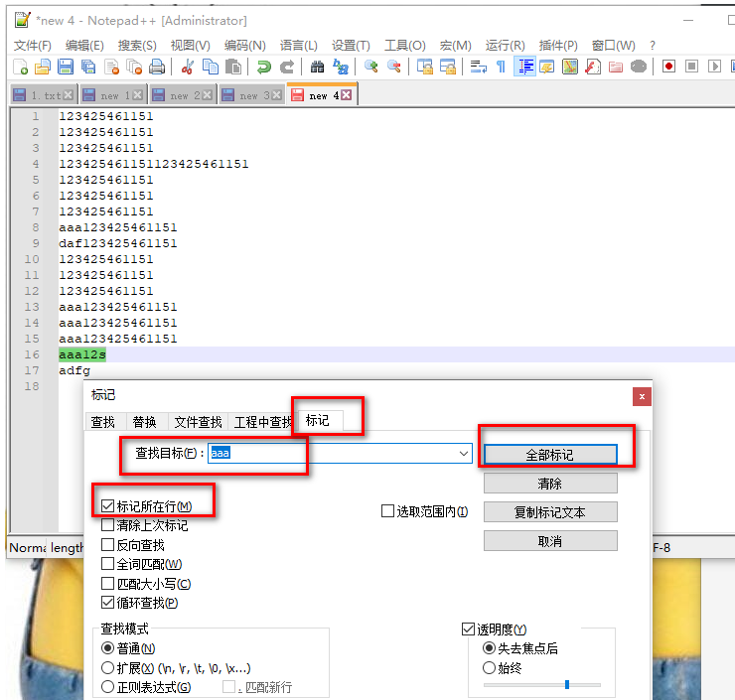Enable the 反向查找 checkbox
Image resolution: width=735 pixels, height=700 pixels.
pos(108,545)
